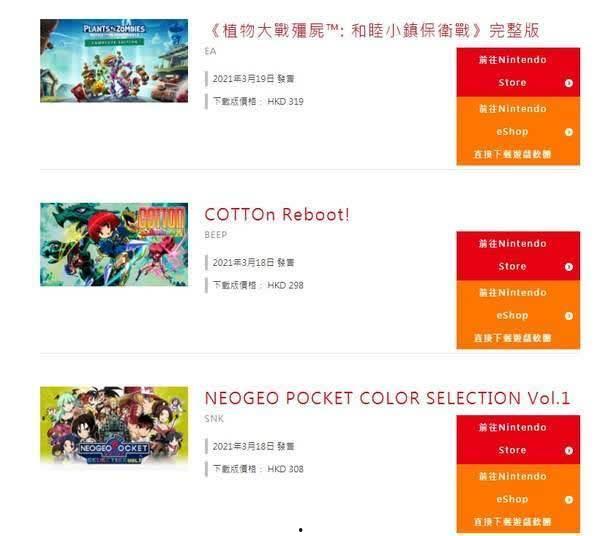This screenshot has height=536, width=600.
Task: Open the NEOGEO Pocket Color Selection thumbnail
Action: pyautogui.click(x=114, y=425)
